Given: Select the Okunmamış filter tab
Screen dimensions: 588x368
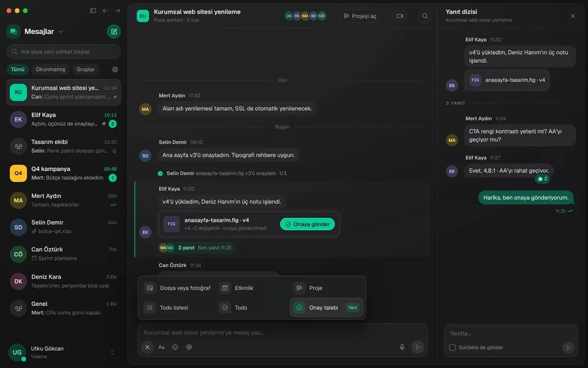Looking at the screenshot, I should [x=50, y=69].
